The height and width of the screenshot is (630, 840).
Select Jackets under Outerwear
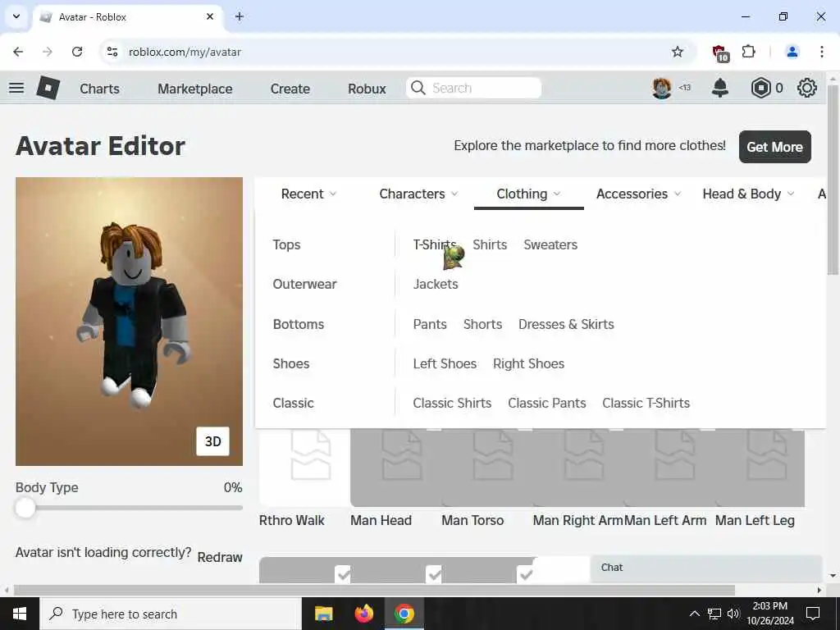coord(435,284)
